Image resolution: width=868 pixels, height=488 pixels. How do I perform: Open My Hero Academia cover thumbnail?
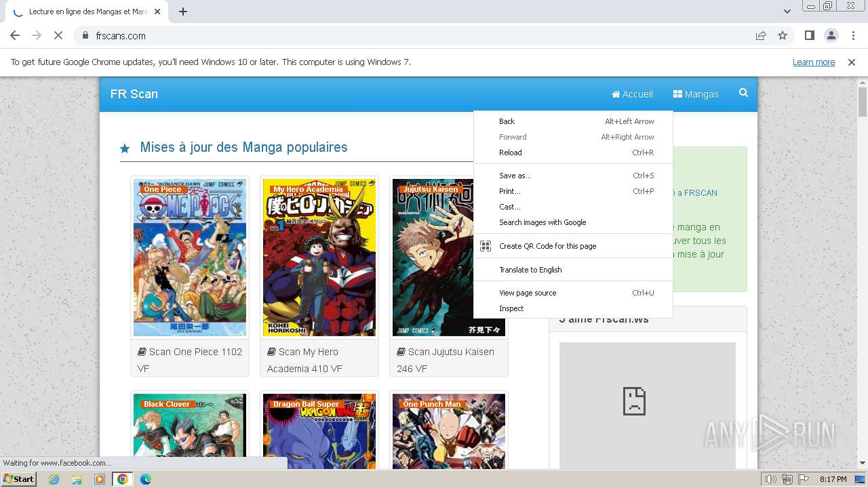click(319, 258)
